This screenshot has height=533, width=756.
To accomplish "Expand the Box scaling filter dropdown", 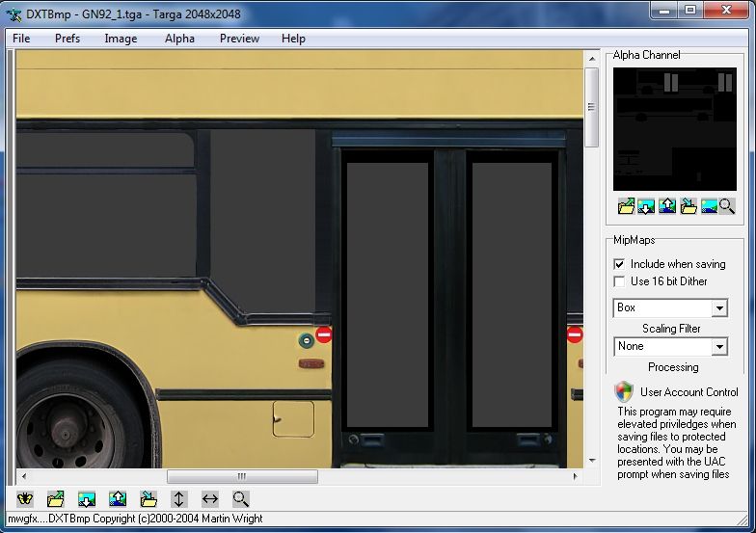I will click(x=719, y=308).
